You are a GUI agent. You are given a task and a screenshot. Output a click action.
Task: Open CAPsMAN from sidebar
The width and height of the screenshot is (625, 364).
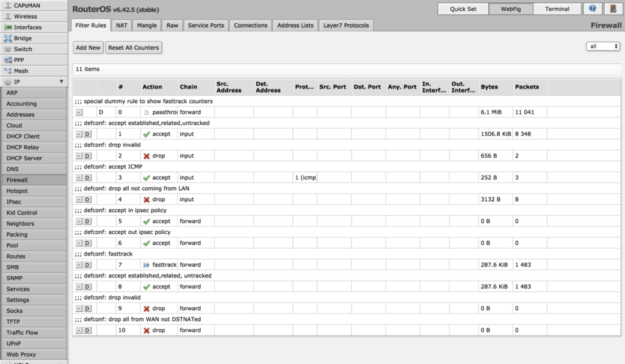click(x=34, y=5)
